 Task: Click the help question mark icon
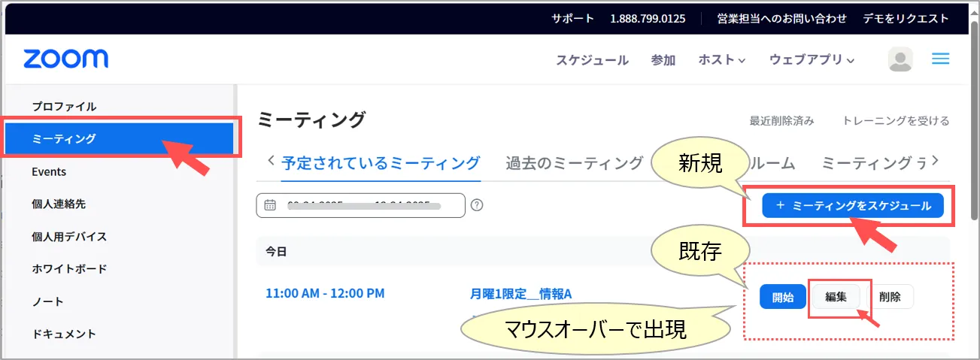[476, 205]
